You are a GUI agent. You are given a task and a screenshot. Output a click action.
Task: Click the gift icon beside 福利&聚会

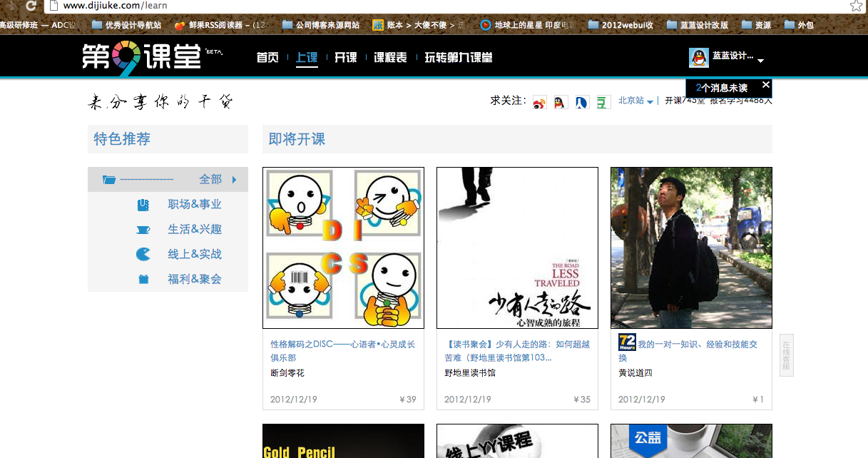(x=143, y=280)
